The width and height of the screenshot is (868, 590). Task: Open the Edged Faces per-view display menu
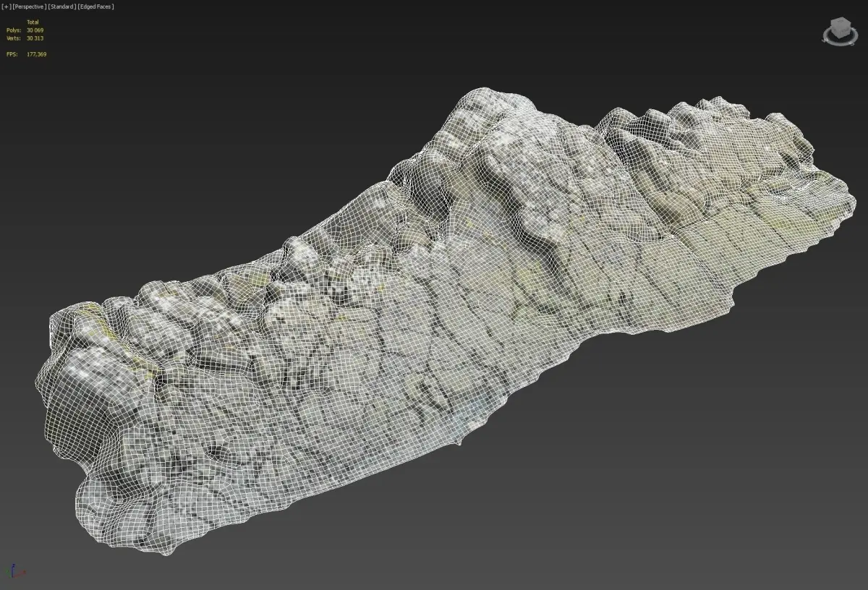(x=95, y=7)
